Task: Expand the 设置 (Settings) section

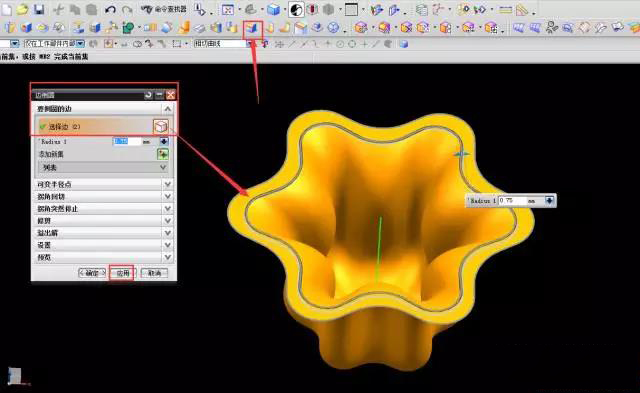Action: pos(102,245)
